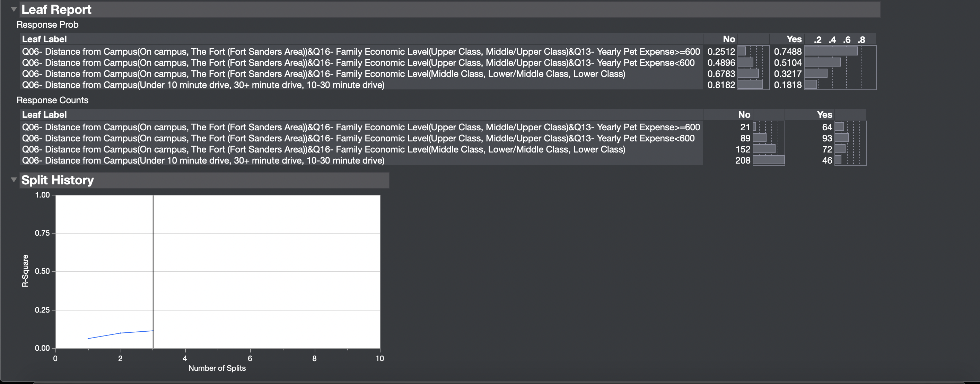Collapse the Split History disclosure triangle
This screenshot has height=384, width=980.
pos(14,180)
